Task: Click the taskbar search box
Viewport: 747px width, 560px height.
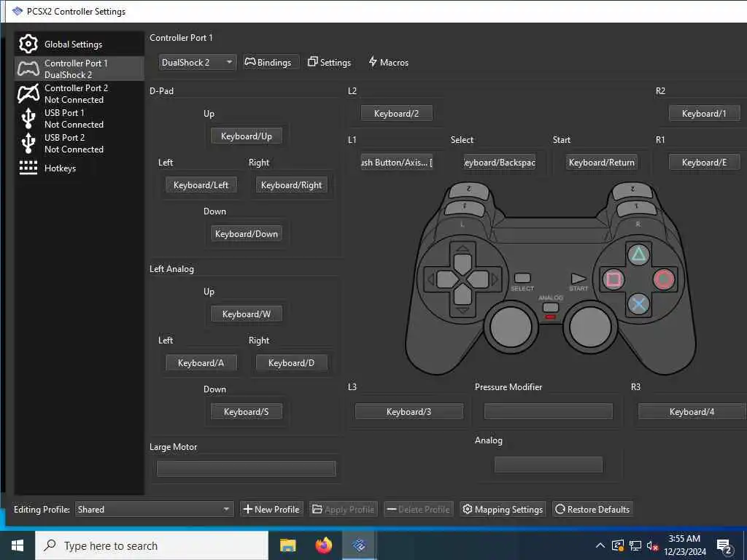Action: coord(152,545)
